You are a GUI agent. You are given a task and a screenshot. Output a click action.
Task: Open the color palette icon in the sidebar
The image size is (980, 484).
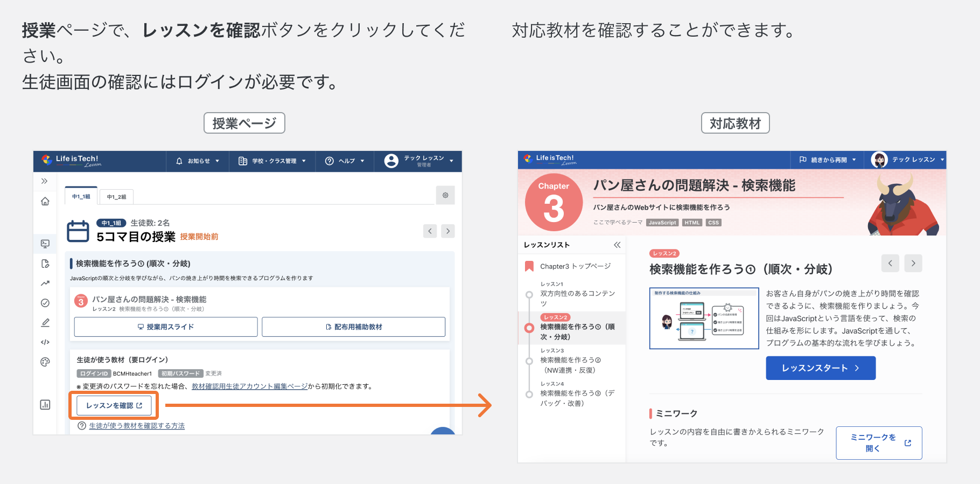click(x=45, y=362)
